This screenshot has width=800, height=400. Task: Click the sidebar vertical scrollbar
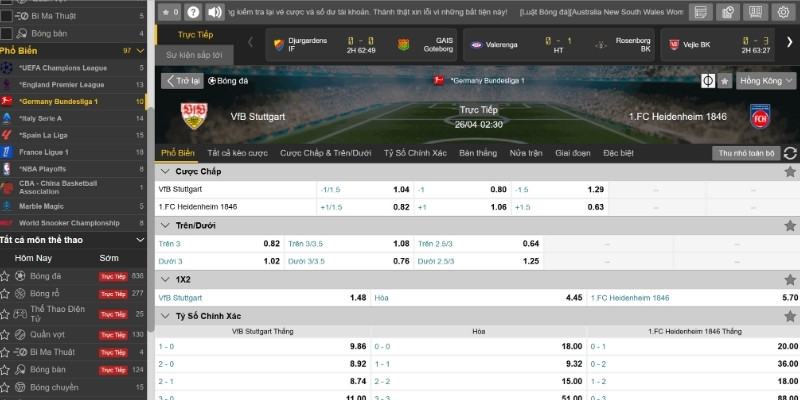coord(151,219)
